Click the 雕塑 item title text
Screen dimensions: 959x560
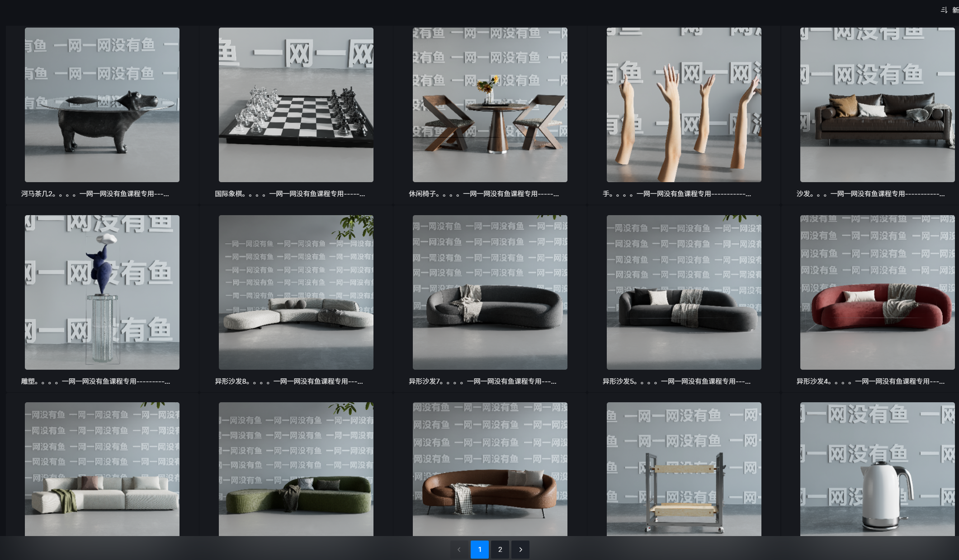click(95, 381)
